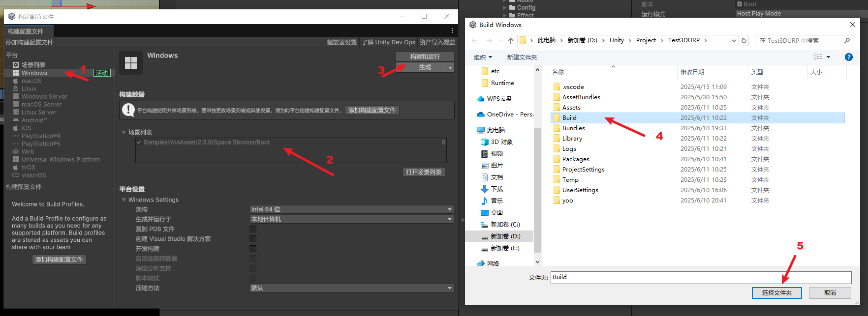
Task: Collapse the 场景列表 section
Action: (124, 132)
